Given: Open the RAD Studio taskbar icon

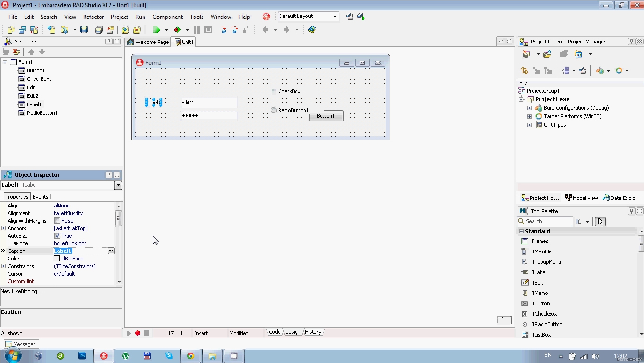Looking at the screenshot, I should [x=103, y=356].
